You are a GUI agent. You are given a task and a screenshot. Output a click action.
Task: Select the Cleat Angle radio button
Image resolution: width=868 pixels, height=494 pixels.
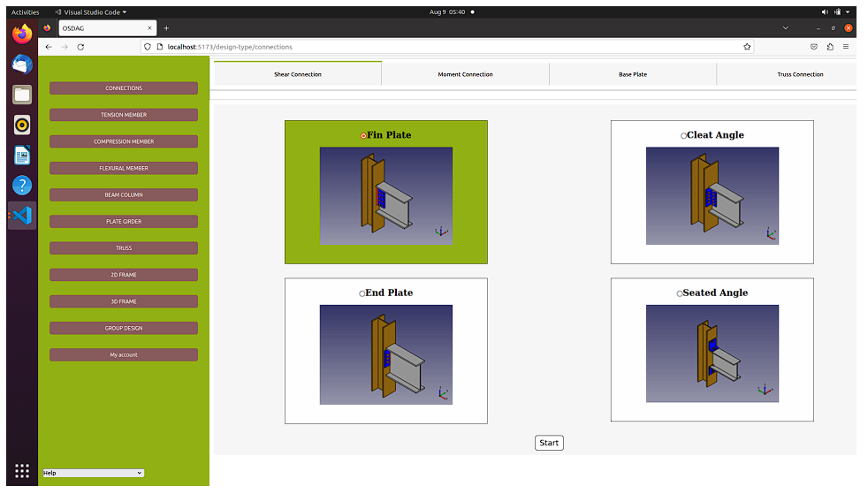(683, 135)
